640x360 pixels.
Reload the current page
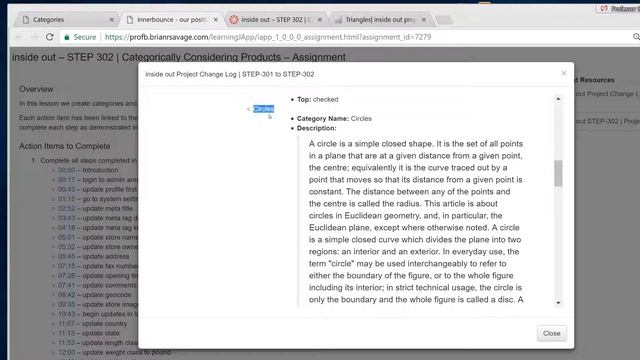coord(50,37)
